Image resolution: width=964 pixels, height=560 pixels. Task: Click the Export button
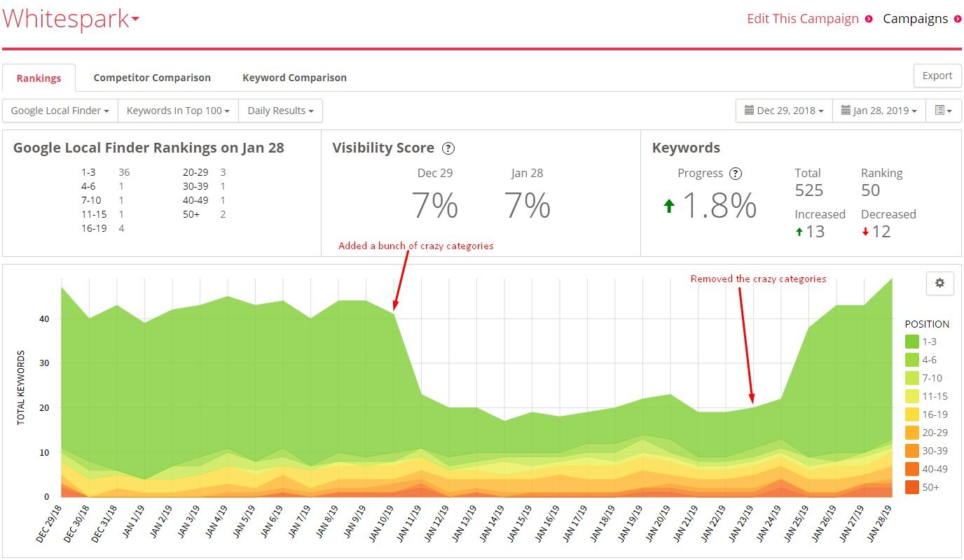[x=937, y=76]
